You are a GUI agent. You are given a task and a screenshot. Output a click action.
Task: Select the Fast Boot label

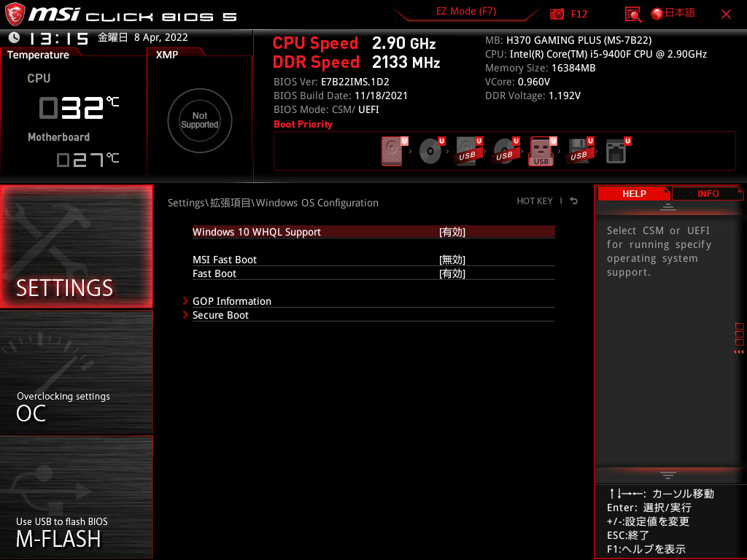coord(214,273)
